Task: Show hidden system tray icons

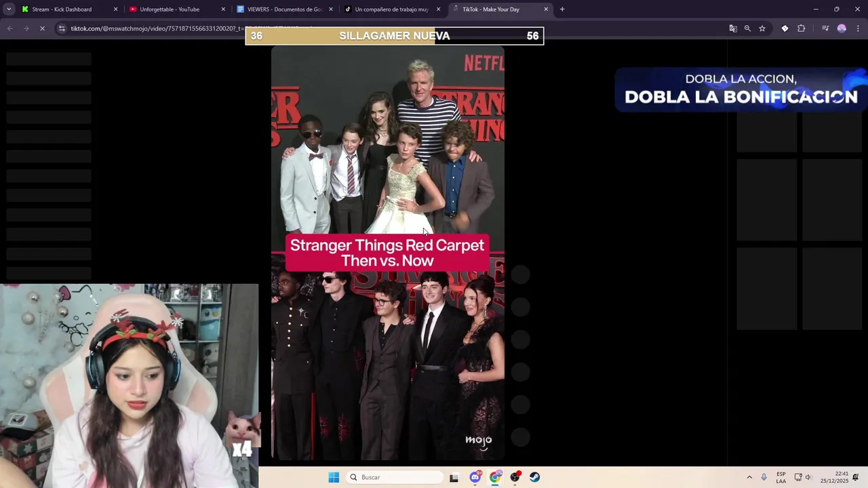Action: [749, 477]
